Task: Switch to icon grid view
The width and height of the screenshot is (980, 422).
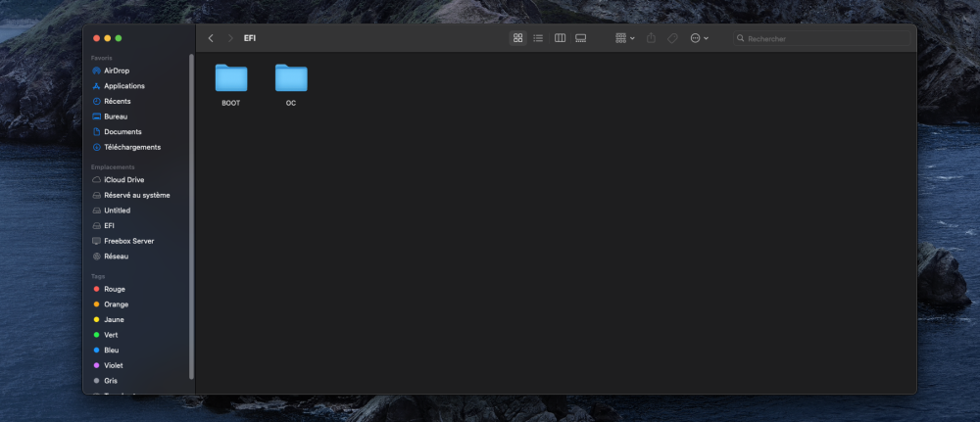Action: point(517,38)
